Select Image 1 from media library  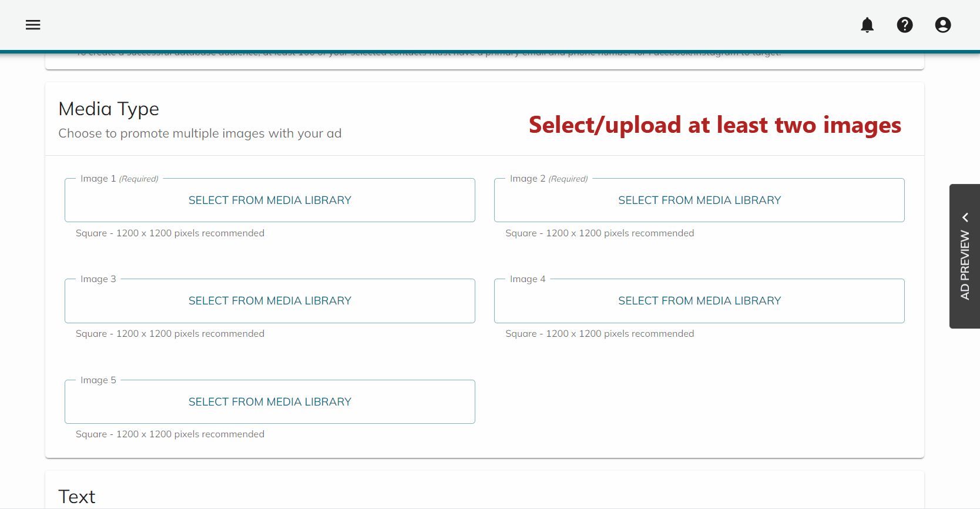[x=270, y=200]
